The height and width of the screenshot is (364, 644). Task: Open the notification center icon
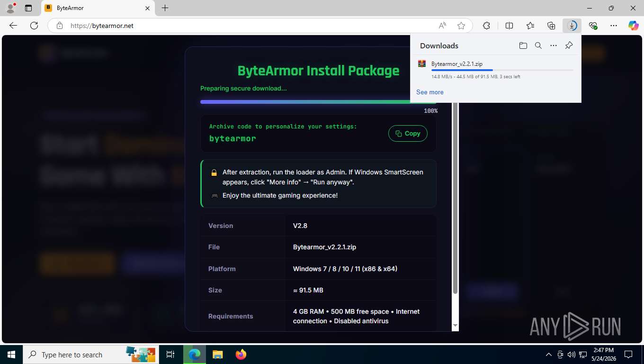tap(628, 355)
